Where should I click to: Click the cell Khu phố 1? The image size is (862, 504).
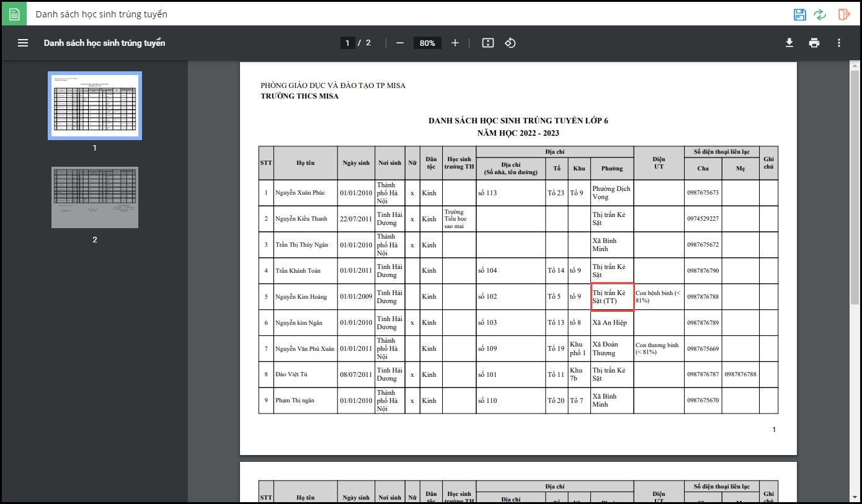578,349
